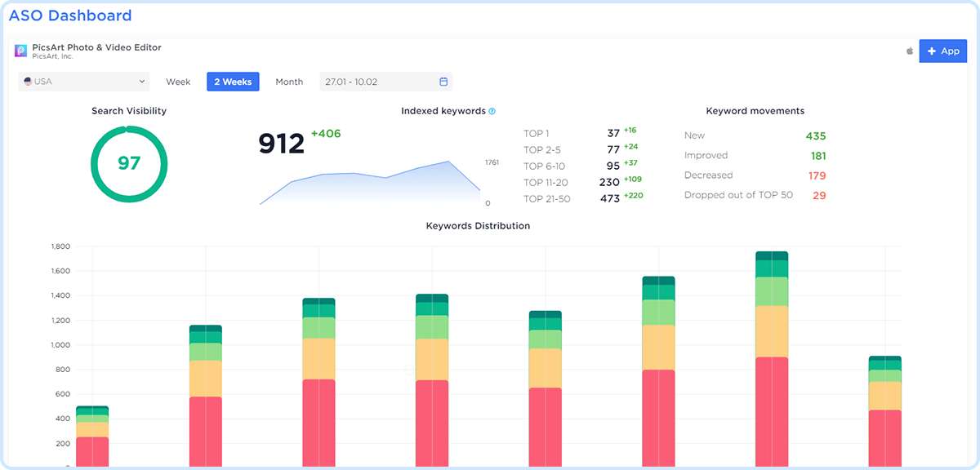Select the Week period option

pyautogui.click(x=178, y=82)
